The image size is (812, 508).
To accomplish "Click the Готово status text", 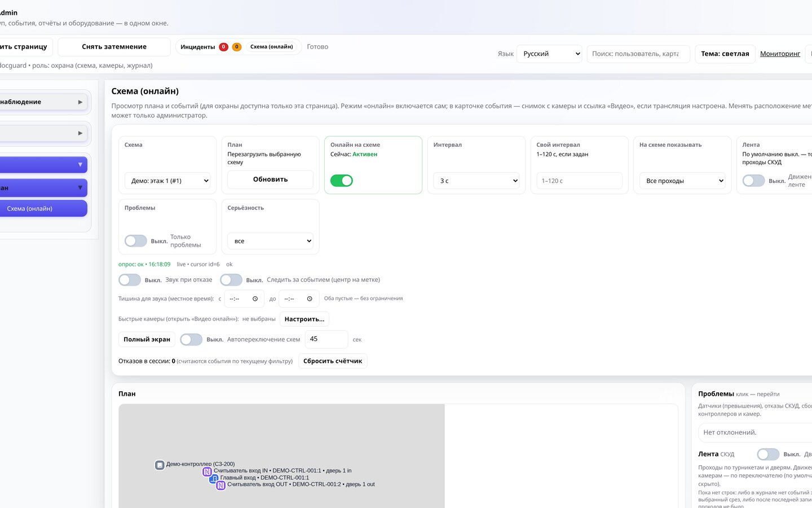I will point(317,47).
